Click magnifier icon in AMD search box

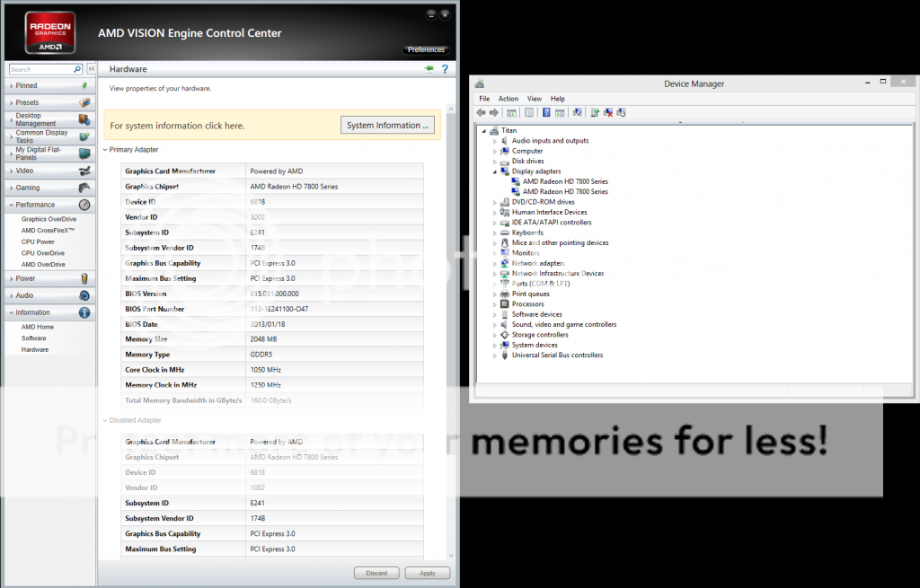(x=77, y=69)
